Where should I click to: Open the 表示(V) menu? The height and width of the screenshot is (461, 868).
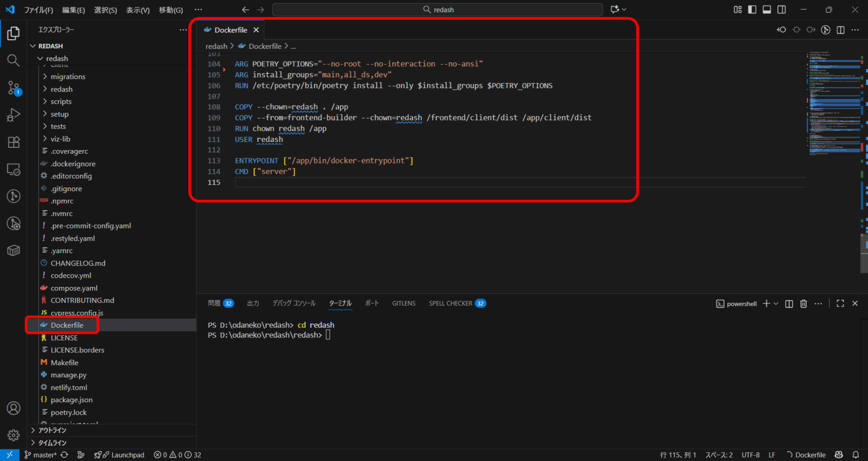[x=137, y=10]
